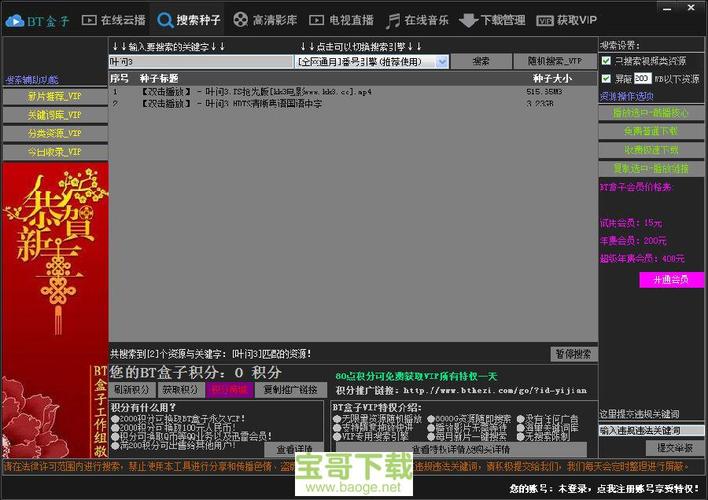
Task: Click the 种子标题 column header
Action: [x=159, y=79]
